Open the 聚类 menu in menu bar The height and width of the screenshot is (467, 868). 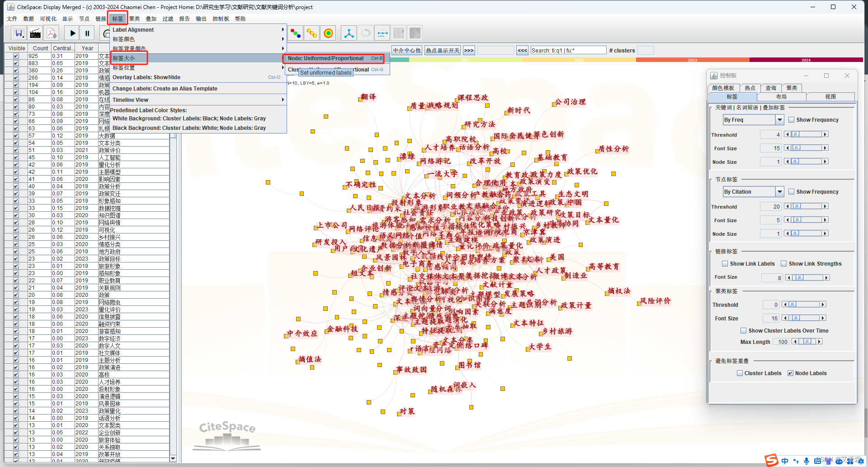pyautogui.click(x=134, y=19)
